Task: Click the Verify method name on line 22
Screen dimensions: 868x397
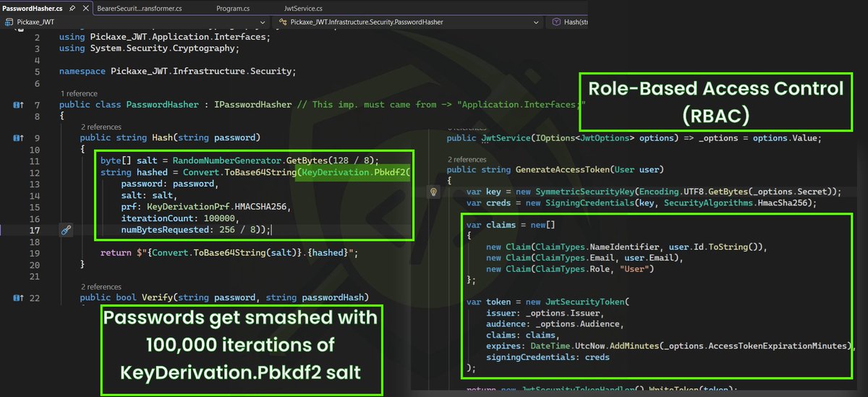Action: [x=157, y=298]
